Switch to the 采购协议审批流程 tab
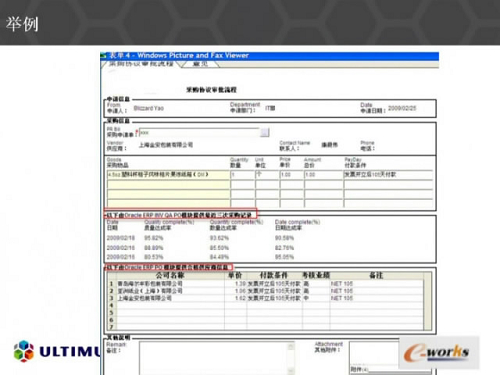The image size is (500, 375). (141, 64)
